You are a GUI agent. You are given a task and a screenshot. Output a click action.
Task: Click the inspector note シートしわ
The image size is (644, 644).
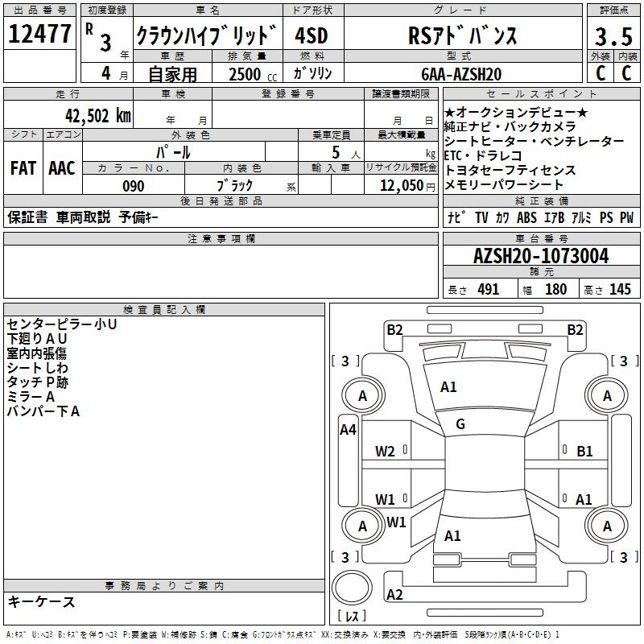click(x=37, y=368)
